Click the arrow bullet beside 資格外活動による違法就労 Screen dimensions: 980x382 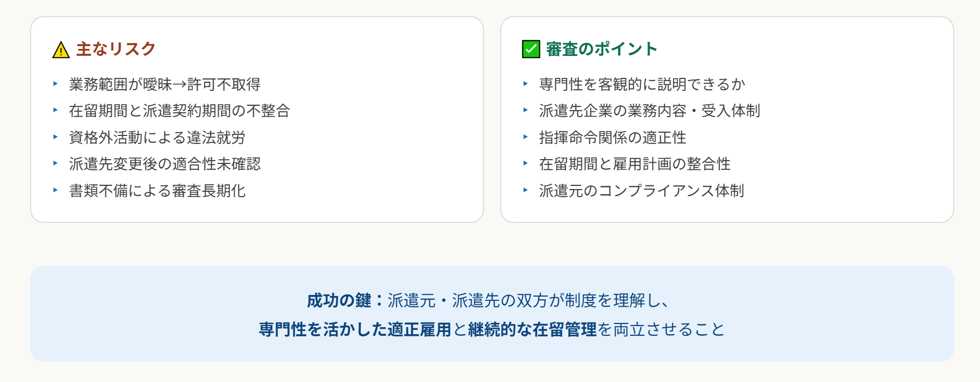[x=55, y=137]
